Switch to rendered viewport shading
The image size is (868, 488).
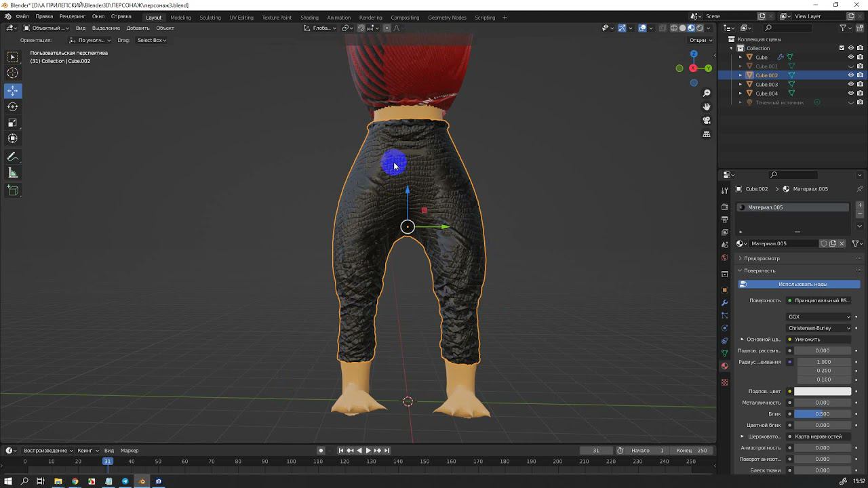point(701,28)
